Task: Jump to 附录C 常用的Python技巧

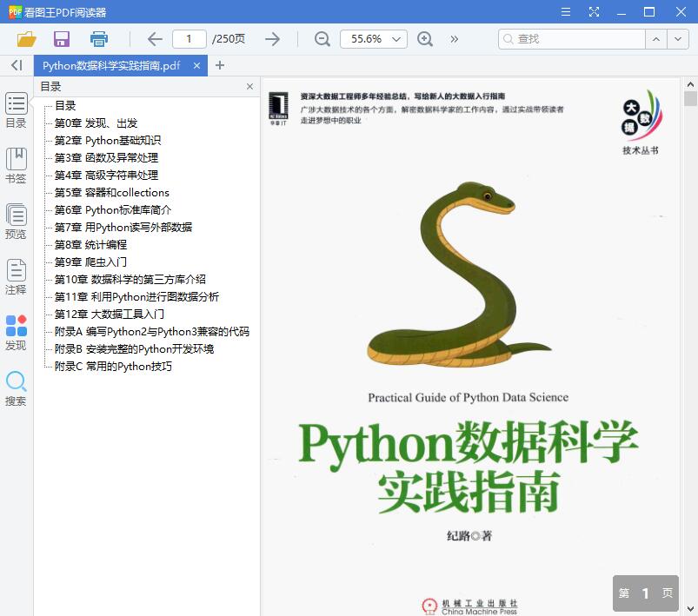Action: coord(113,366)
